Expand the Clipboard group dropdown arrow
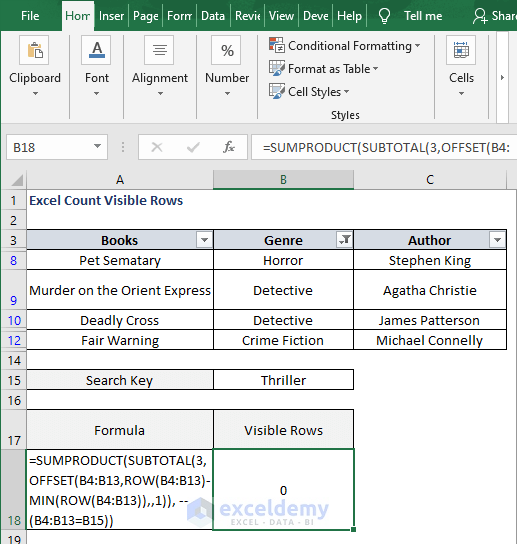The image size is (517, 544). [35, 93]
